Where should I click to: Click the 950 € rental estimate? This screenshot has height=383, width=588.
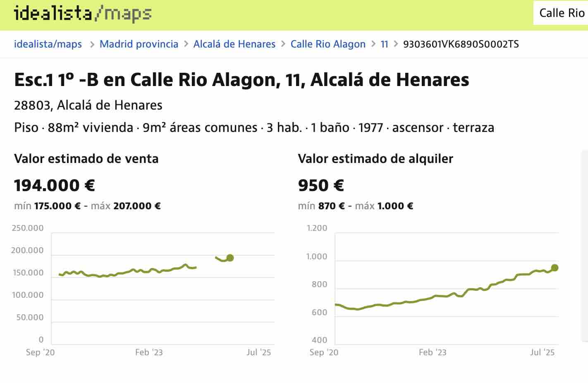tap(321, 185)
